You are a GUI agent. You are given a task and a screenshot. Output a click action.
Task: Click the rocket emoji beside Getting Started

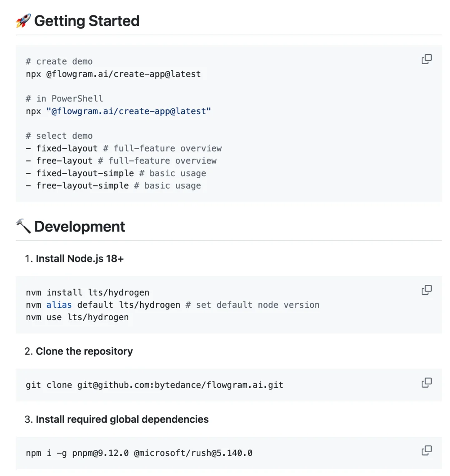pyautogui.click(x=23, y=21)
